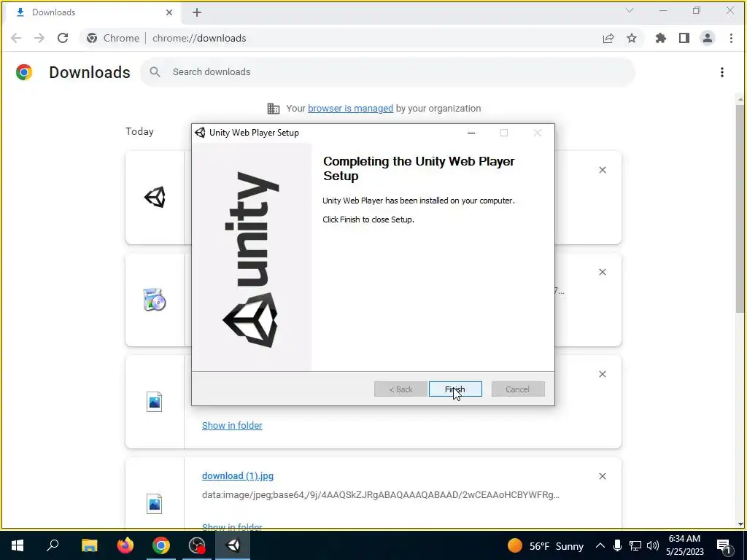Viewport: 747px width, 560px height.
Task: Remove the installer disc download from list
Action: pos(602,272)
